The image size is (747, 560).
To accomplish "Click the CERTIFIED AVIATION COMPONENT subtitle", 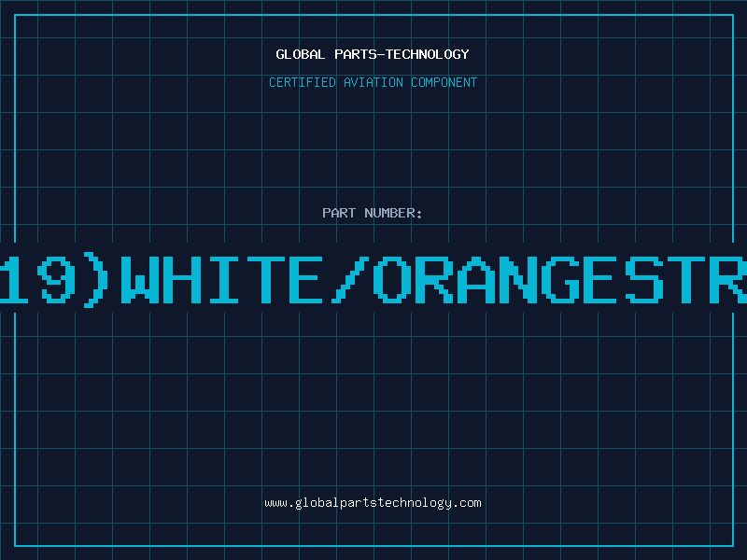I will (x=373, y=82).
